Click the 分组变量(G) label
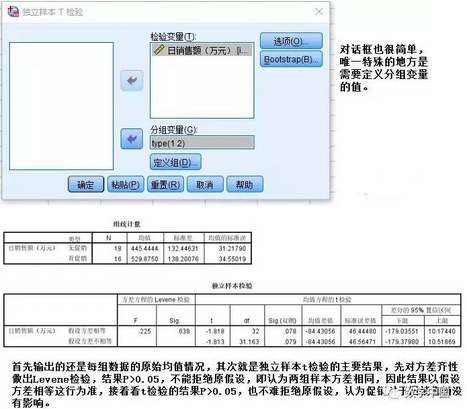Image resolution: width=467 pixels, height=409 pixels. click(x=174, y=129)
